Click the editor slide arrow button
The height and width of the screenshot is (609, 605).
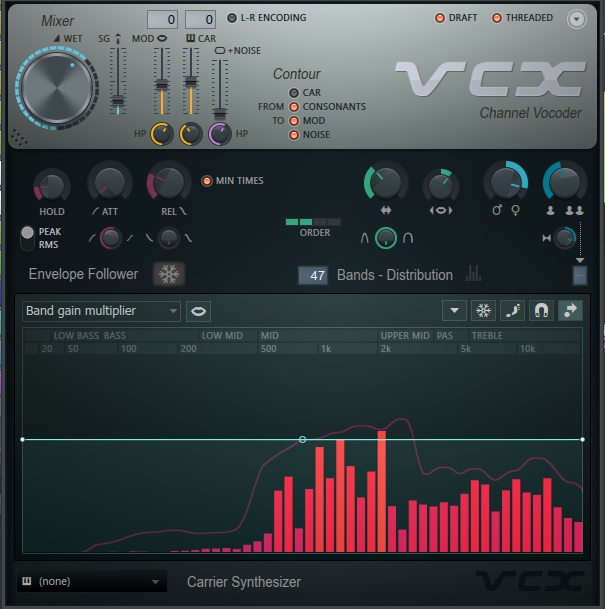[570, 310]
